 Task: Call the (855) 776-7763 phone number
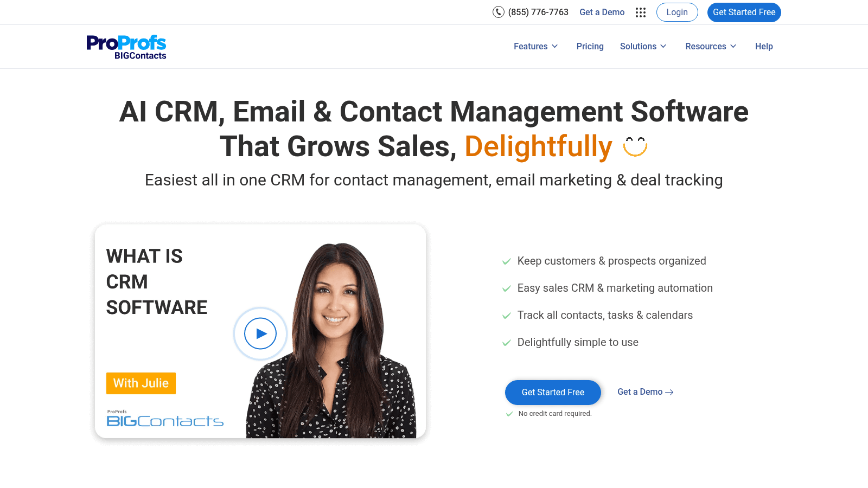538,12
